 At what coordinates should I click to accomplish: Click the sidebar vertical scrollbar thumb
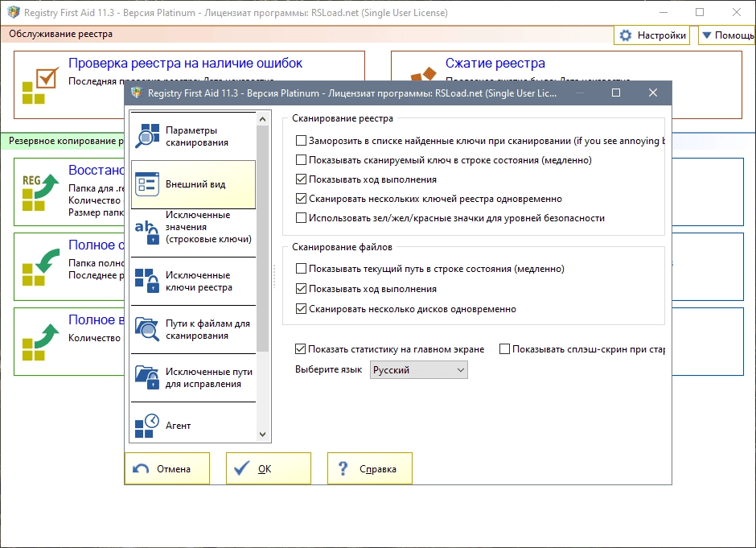click(263, 238)
